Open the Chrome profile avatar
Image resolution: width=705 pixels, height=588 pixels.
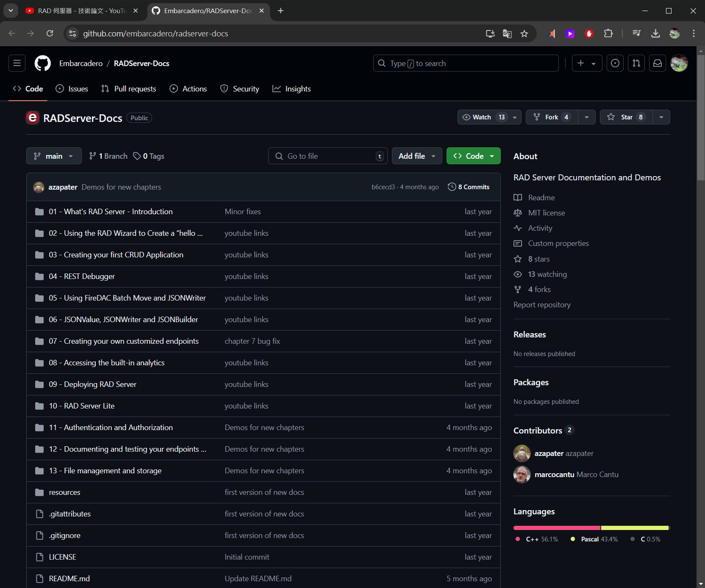tap(674, 33)
